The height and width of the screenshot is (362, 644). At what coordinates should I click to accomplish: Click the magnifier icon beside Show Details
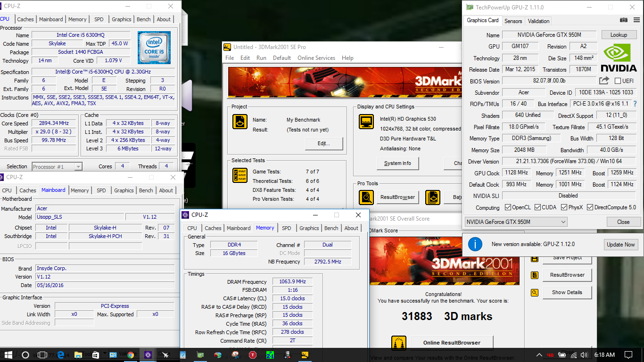[535, 292]
